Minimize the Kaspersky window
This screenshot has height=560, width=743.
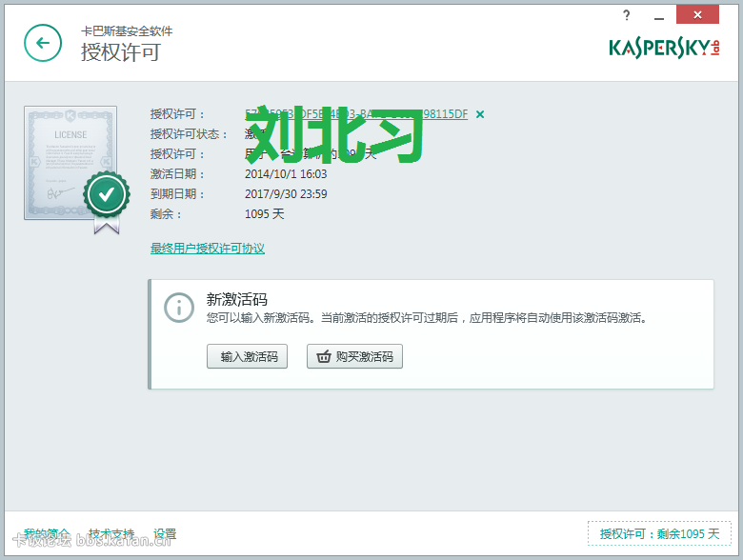point(658,16)
